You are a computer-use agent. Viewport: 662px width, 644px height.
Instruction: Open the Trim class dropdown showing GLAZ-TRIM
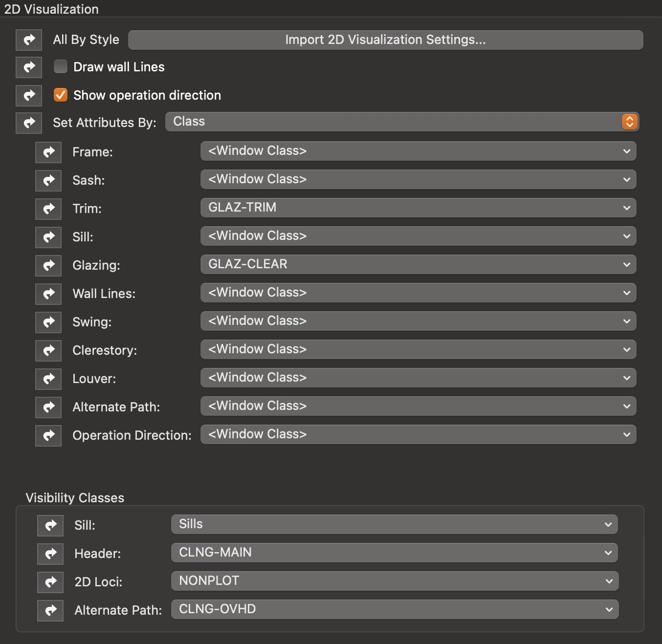point(418,208)
